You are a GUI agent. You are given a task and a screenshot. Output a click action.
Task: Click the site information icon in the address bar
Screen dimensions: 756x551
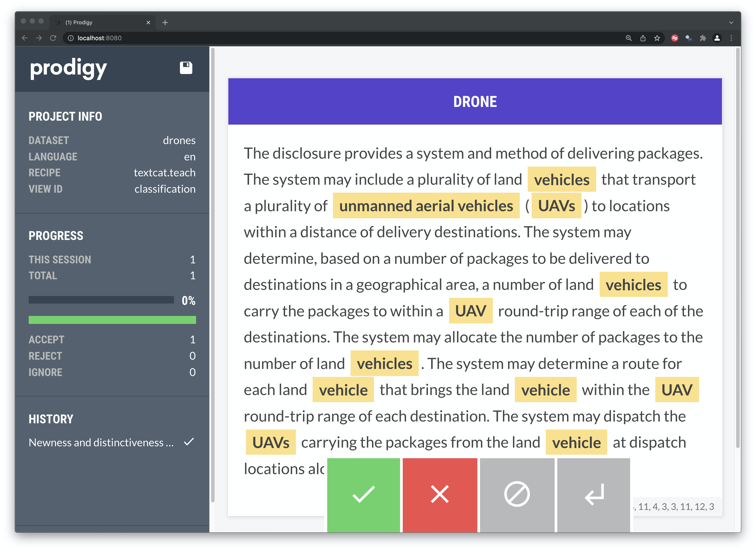71,38
